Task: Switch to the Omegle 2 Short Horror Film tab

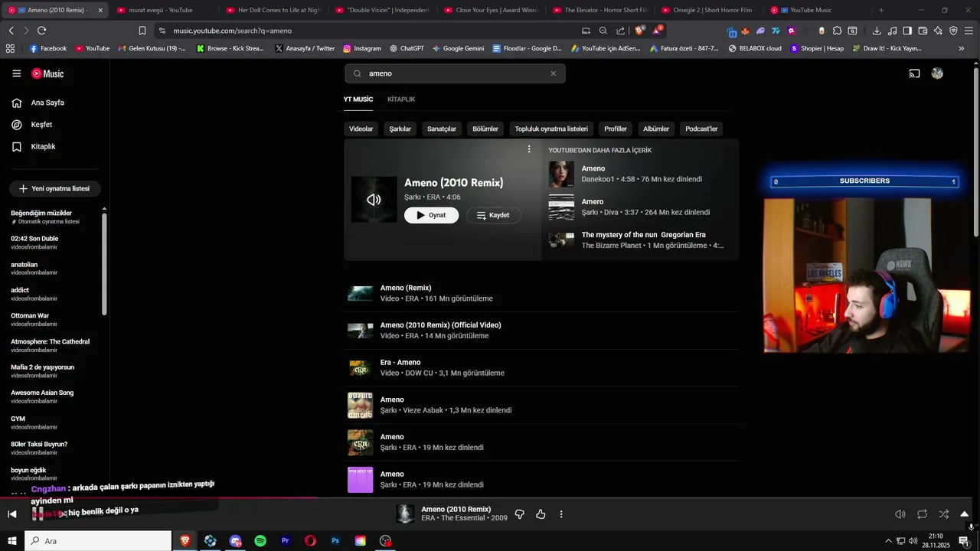Action: pos(707,10)
